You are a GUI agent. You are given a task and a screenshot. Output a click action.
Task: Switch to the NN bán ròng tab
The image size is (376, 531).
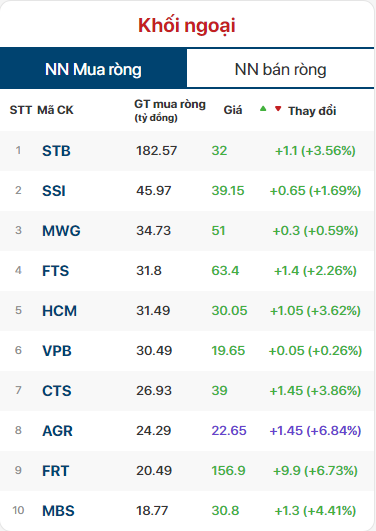pos(280,69)
